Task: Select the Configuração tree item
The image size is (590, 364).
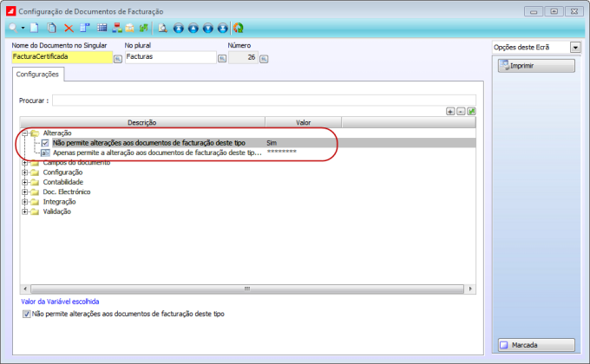Action: (62, 172)
